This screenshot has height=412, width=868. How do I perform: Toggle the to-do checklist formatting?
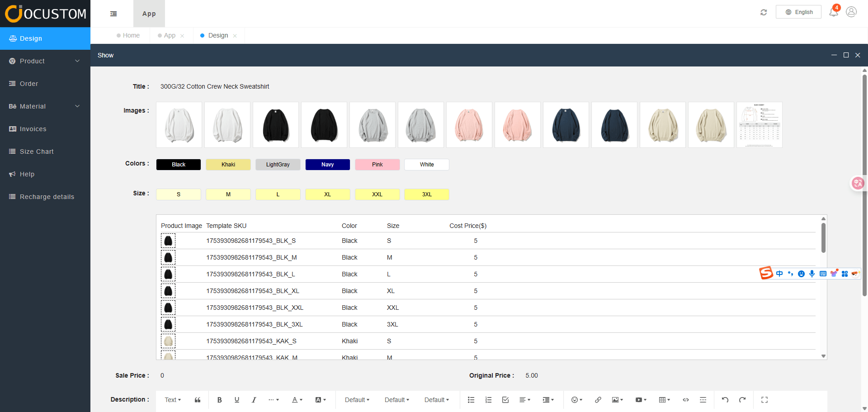click(505, 400)
